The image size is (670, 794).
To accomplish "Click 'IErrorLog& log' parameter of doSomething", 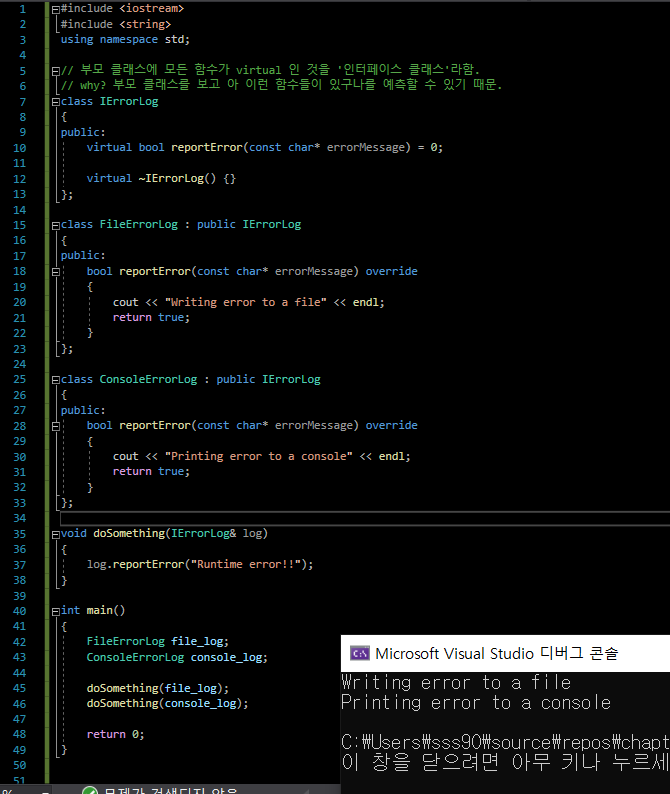I will pos(216,533).
